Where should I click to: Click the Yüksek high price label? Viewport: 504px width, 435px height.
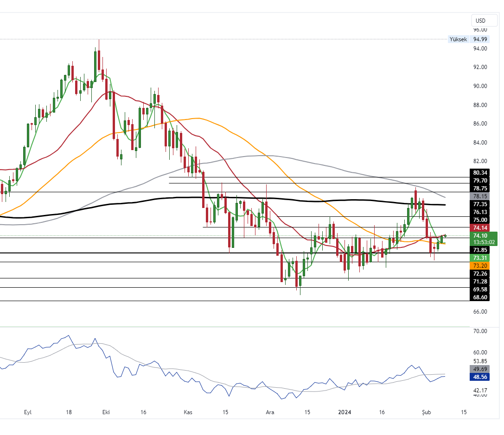458,39
